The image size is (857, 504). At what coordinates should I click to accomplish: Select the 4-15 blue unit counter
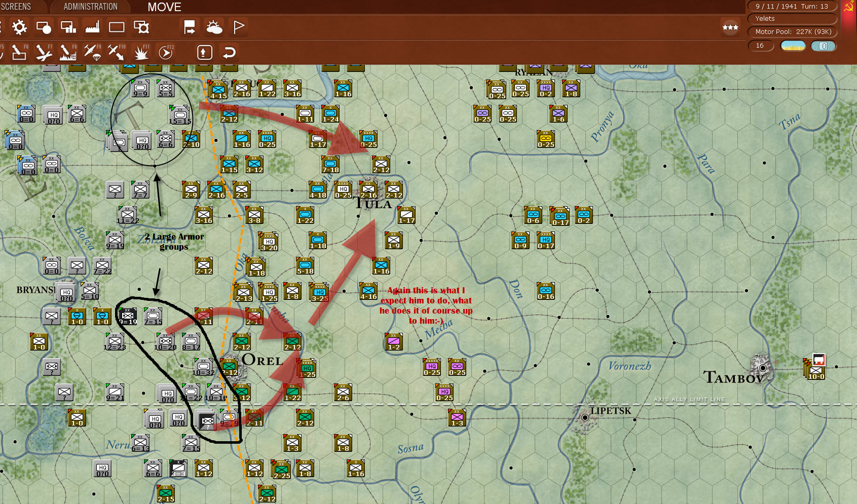point(218,90)
